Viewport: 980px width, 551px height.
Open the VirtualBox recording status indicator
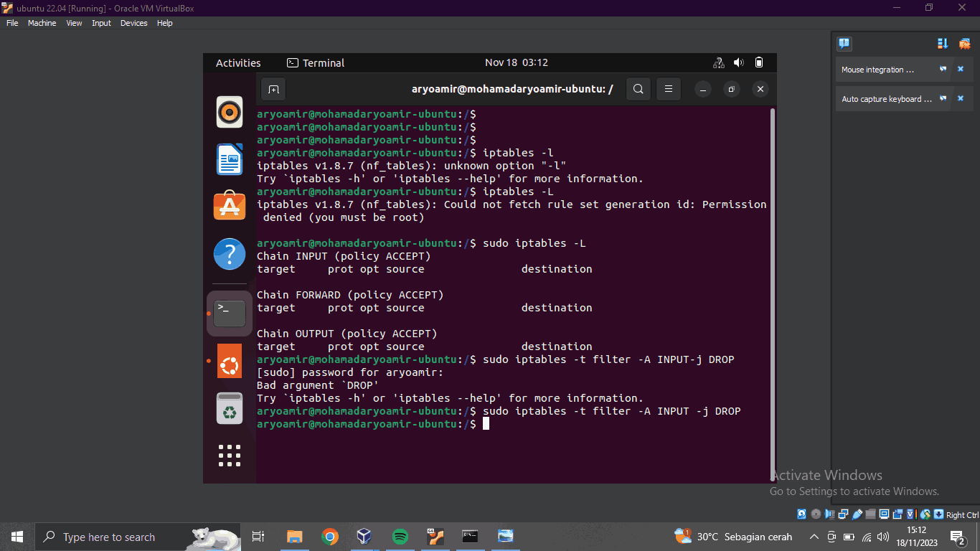pos(897,514)
